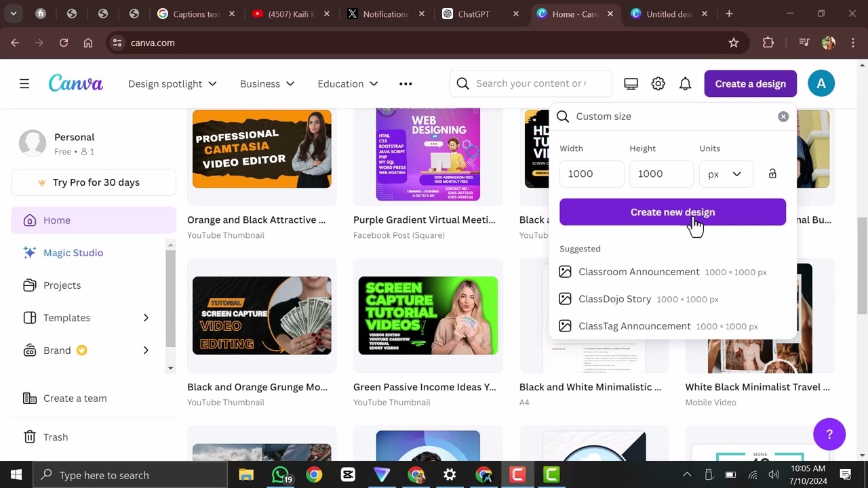Screen dimensions: 868x488
Task: Open the more options ellipsis menu
Action: 406,84
